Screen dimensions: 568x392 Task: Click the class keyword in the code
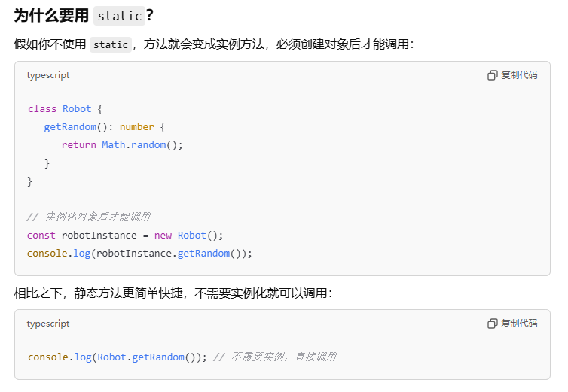(x=42, y=109)
